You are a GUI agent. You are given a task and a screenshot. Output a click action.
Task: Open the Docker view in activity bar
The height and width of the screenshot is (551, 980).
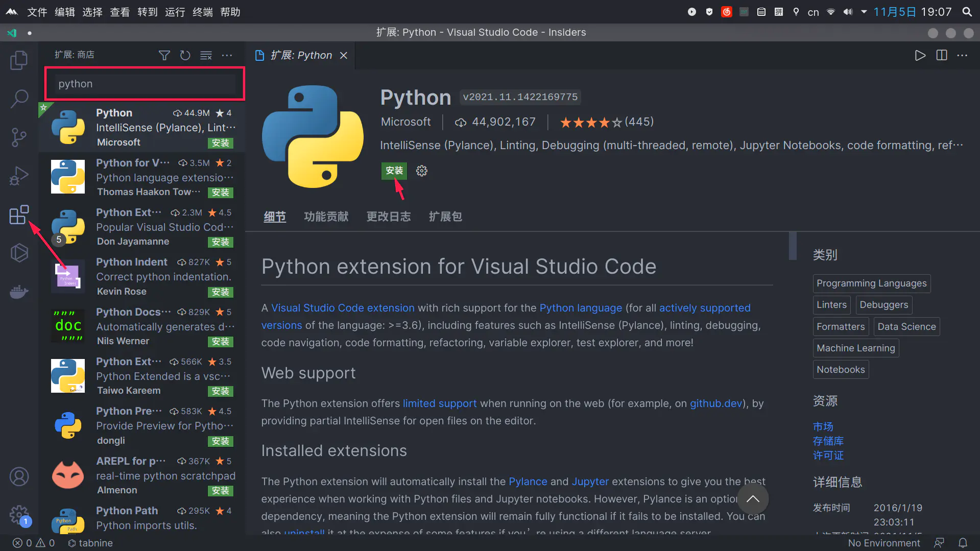click(x=19, y=292)
